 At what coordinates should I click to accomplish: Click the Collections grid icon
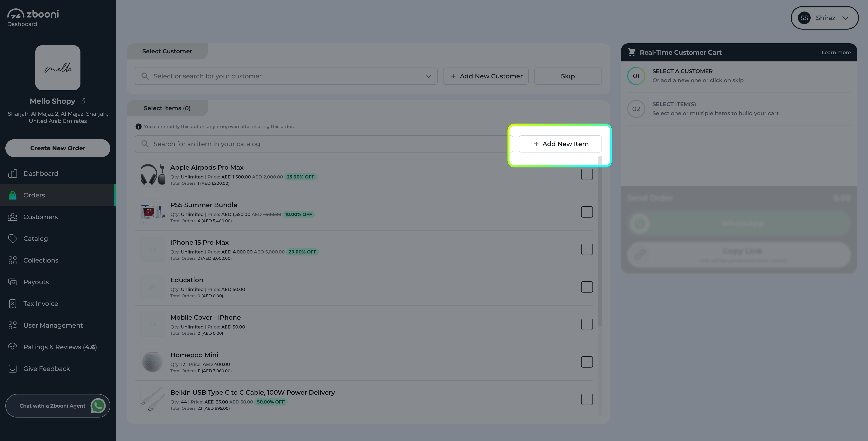click(x=13, y=260)
